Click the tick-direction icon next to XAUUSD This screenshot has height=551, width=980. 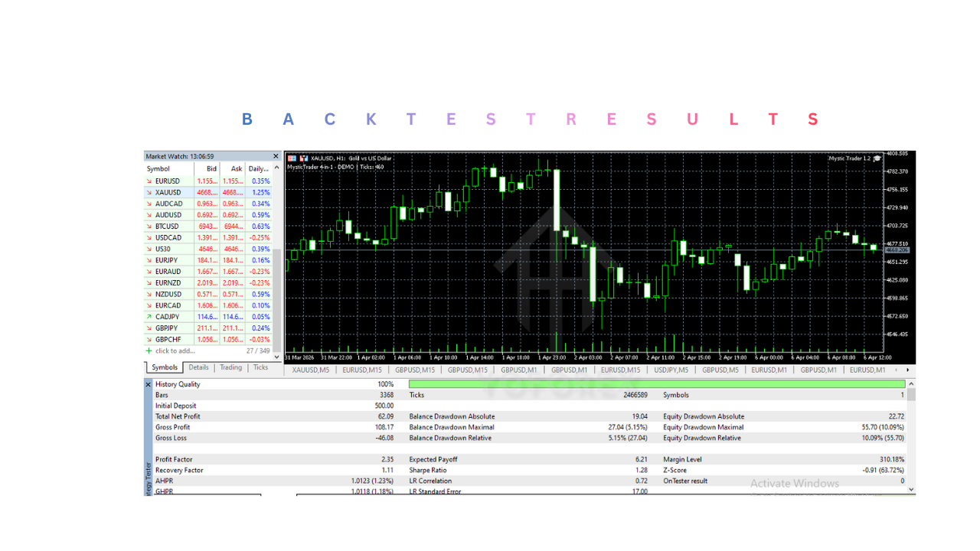coord(150,192)
